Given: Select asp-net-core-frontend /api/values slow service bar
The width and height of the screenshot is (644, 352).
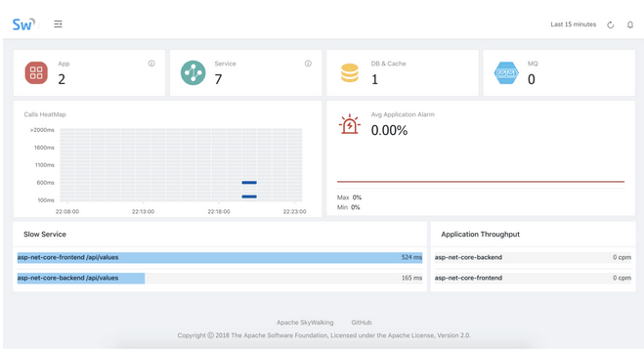Looking at the screenshot, I should click(220, 257).
